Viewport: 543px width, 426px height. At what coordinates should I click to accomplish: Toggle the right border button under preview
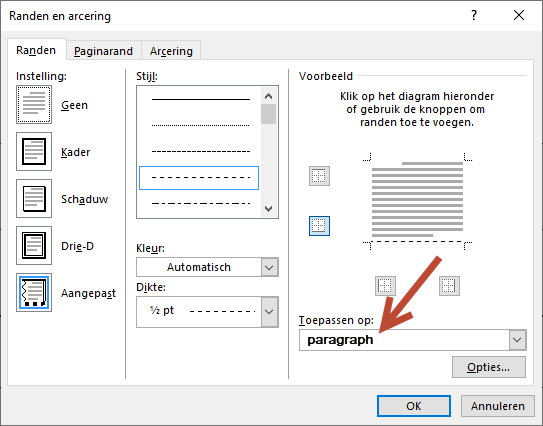point(449,286)
